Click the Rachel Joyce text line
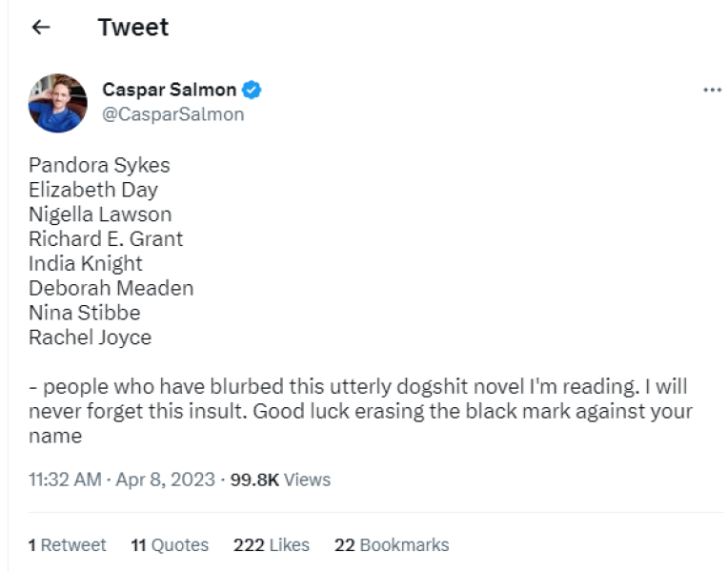The image size is (728, 572). click(x=90, y=337)
